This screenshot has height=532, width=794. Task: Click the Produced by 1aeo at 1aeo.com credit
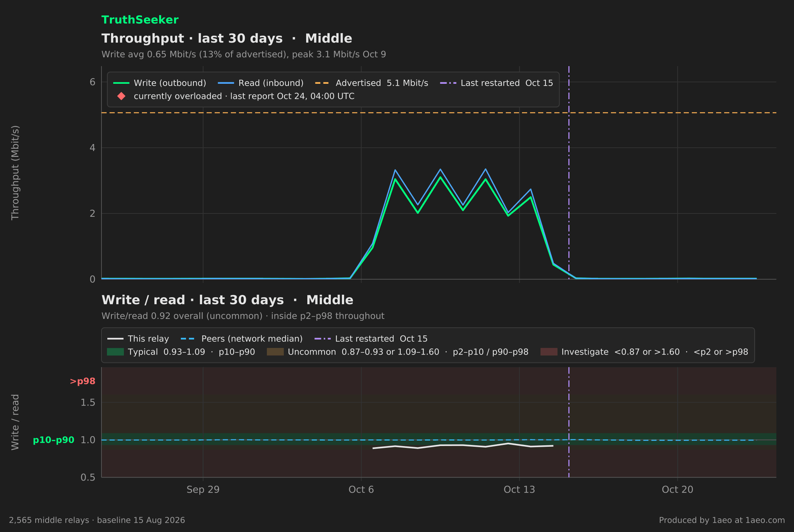(722, 520)
